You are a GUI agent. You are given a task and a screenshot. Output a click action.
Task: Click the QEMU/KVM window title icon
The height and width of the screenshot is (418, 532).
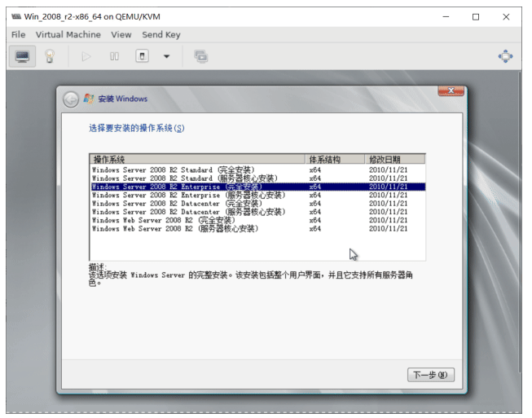[x=16, y=16]
